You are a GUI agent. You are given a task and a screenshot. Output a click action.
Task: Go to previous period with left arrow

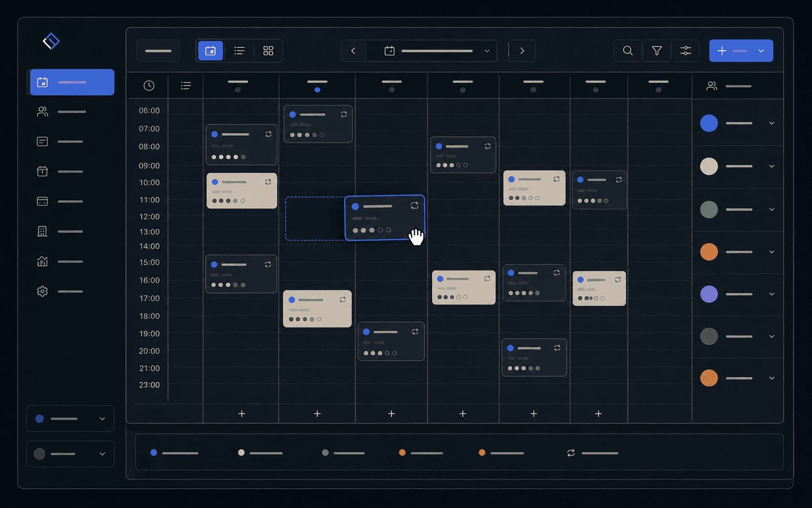pos(353,51)
